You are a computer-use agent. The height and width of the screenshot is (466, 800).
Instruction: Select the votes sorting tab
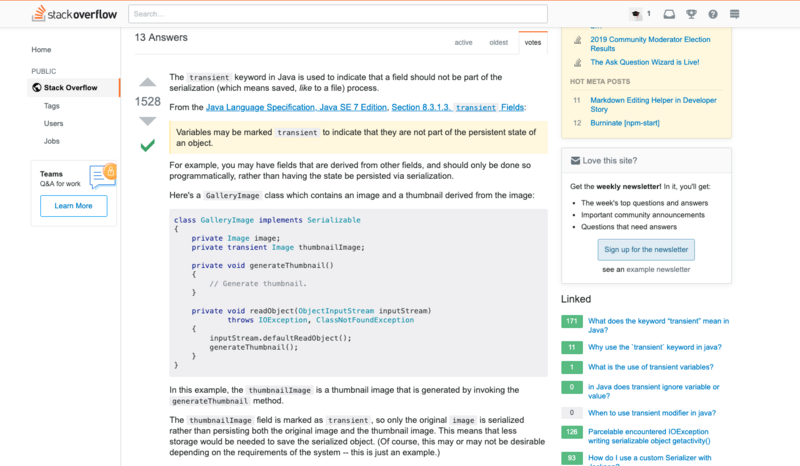click(x=533, y=42)
